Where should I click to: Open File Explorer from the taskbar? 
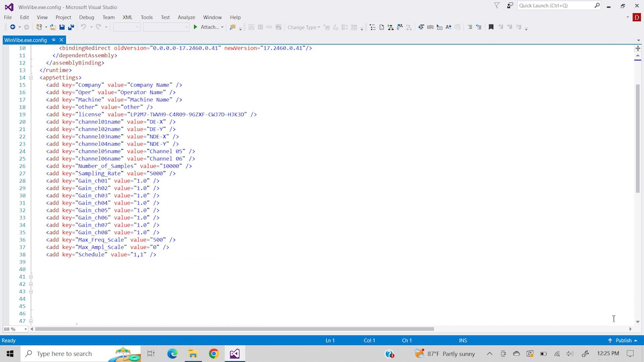coord(193,354)
